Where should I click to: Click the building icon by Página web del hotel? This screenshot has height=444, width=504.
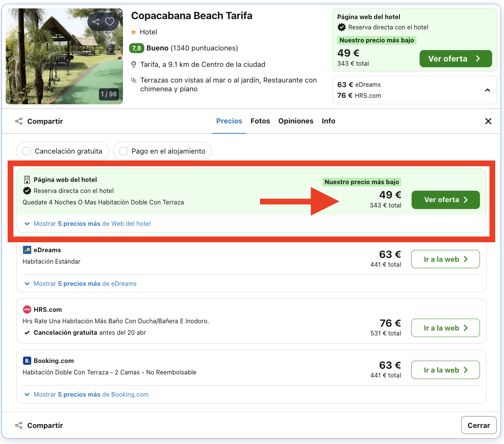[27, 180]
